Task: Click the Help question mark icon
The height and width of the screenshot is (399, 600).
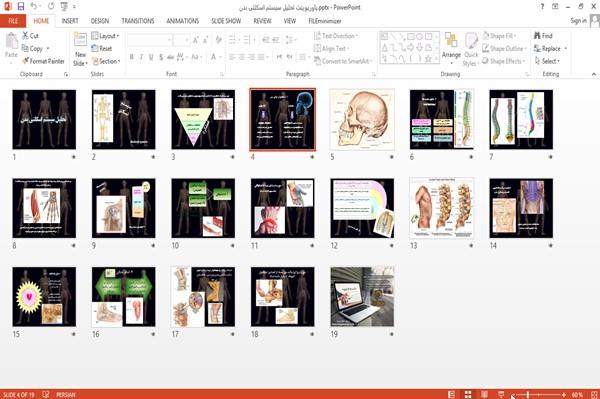Action: coord(542,7)
